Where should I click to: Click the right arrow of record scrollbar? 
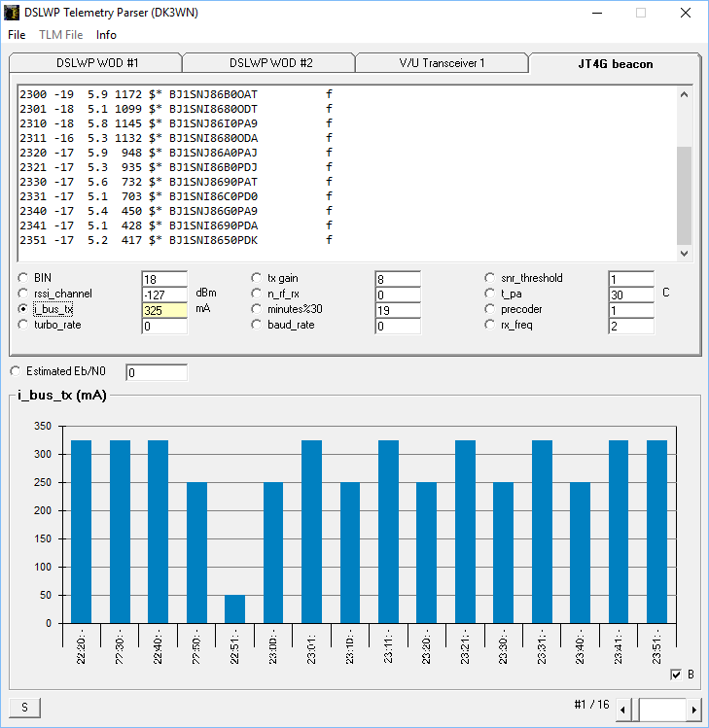coord(694,710)
